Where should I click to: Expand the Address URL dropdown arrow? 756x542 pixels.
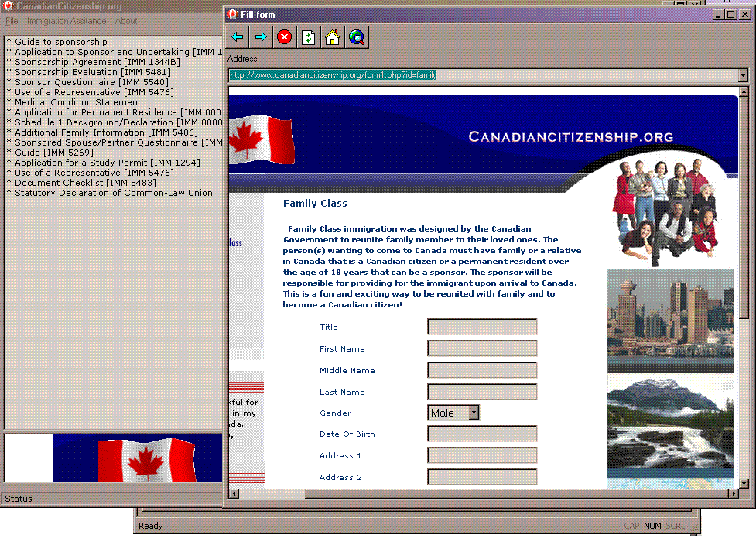tap(743, 75)
